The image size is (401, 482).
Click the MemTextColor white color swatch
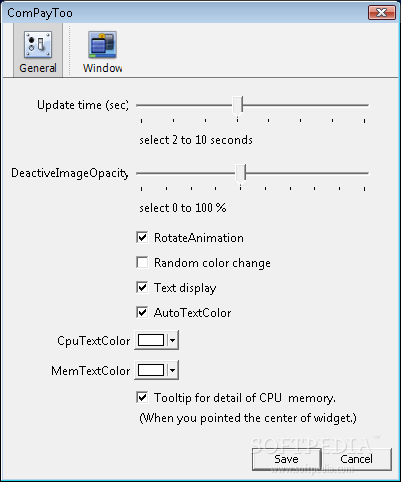[x=151, y=370]
